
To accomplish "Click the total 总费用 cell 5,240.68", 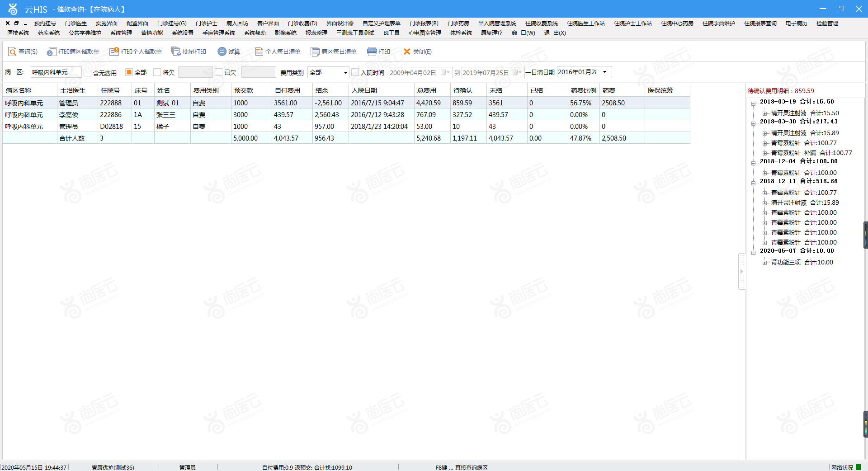I will click(x=432, y=138).
